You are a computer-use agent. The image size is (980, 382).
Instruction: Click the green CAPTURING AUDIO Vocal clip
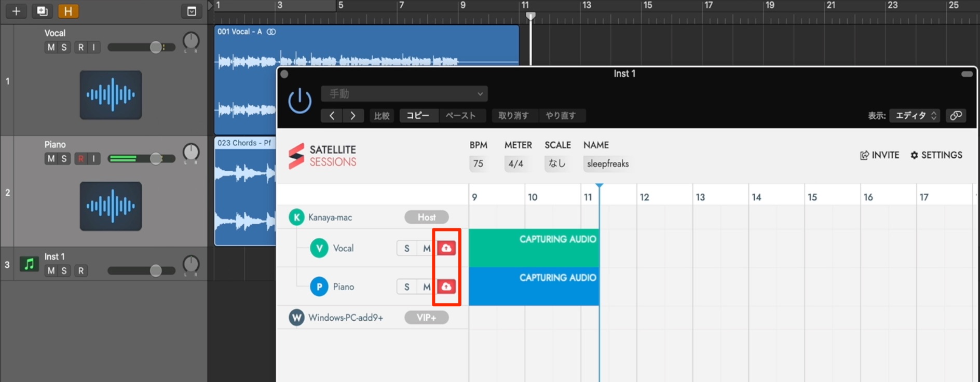(x=534, y=248)
